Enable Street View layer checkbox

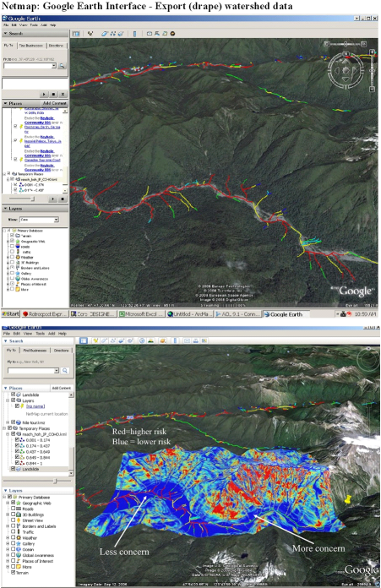click(14, 520)
